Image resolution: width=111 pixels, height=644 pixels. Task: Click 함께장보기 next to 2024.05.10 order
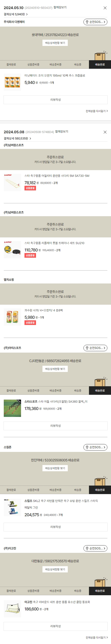[60, 8]
